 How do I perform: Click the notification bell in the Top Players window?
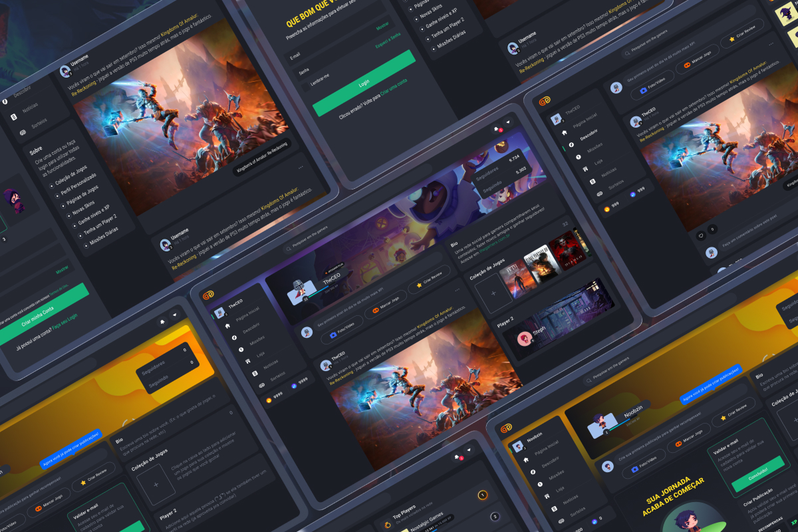456,457
